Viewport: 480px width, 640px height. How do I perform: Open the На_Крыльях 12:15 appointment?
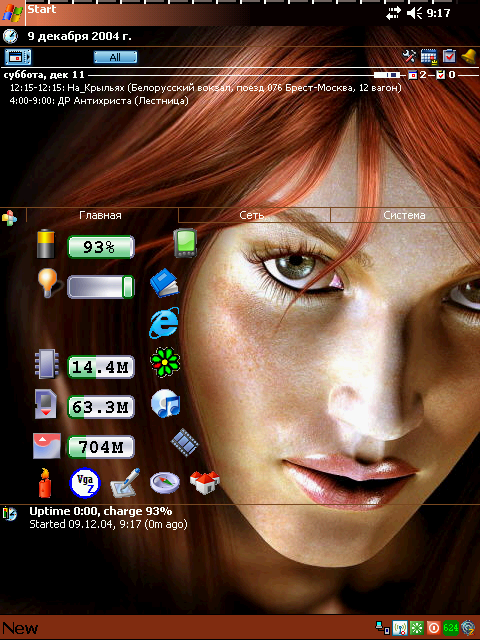coord(206,88)
